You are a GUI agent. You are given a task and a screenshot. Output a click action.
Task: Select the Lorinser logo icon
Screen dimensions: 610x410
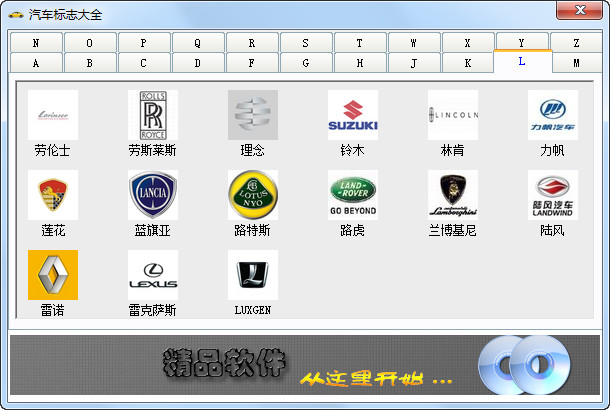[53, 115]
